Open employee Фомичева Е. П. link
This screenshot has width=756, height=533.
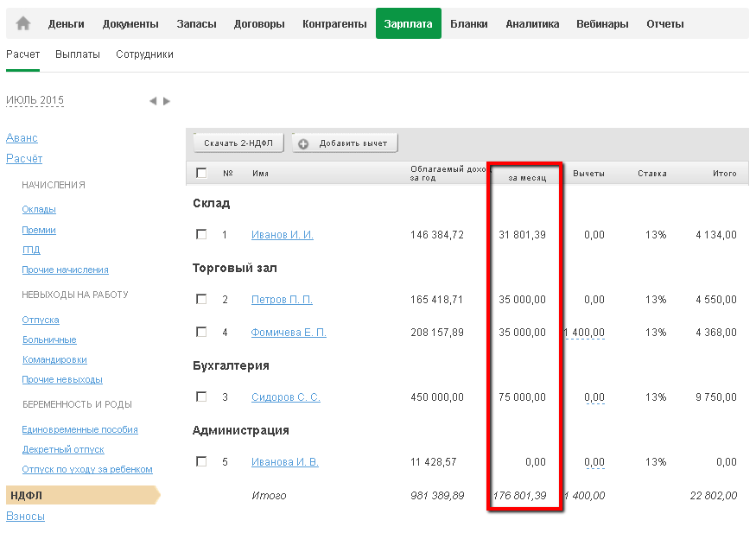point(289,333)
